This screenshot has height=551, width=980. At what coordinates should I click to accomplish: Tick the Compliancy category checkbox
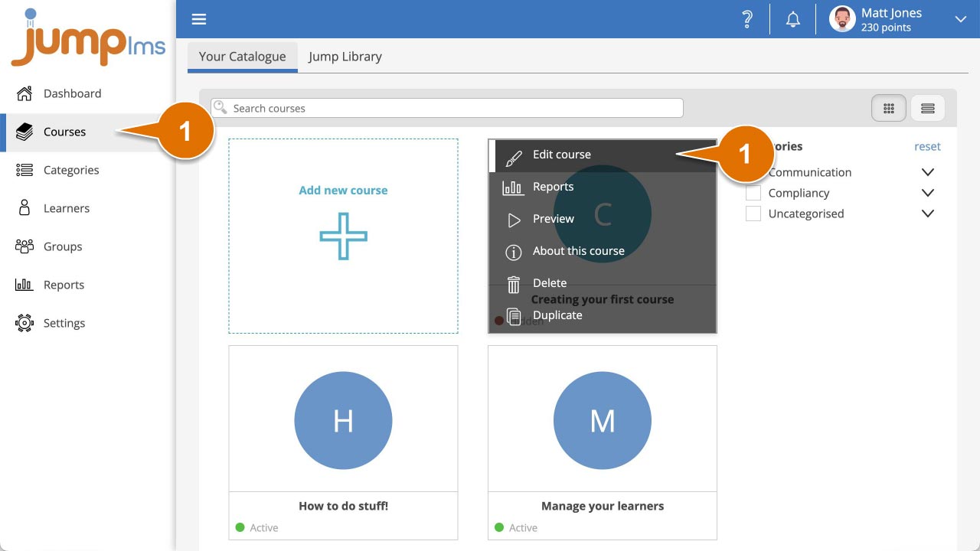[x=753, y=193]
